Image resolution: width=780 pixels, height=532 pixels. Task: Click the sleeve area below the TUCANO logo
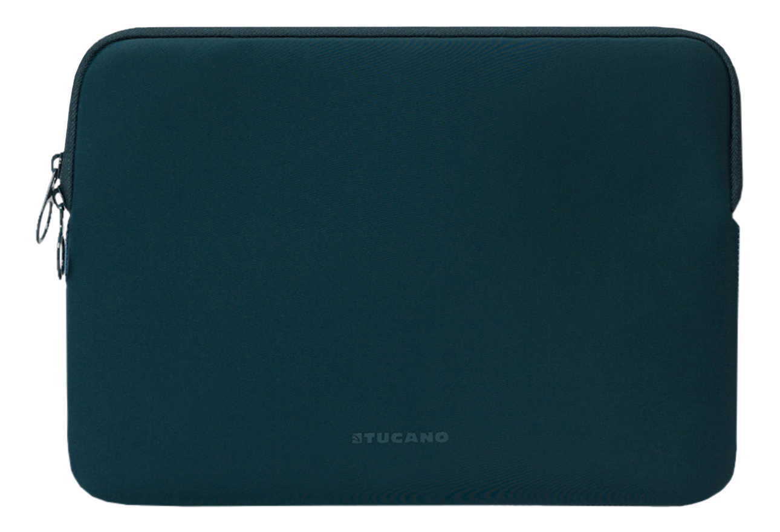pyautogui.click(x=400, y=475)
